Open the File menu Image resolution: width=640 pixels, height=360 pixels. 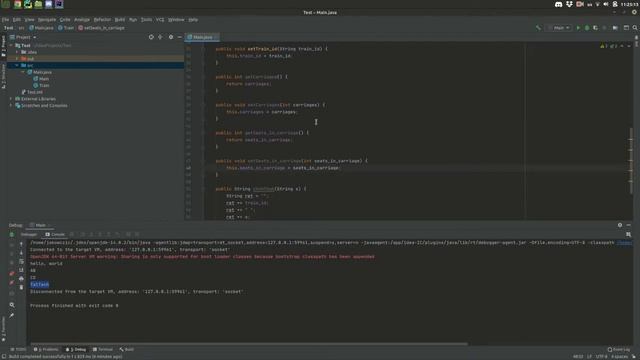5,20
